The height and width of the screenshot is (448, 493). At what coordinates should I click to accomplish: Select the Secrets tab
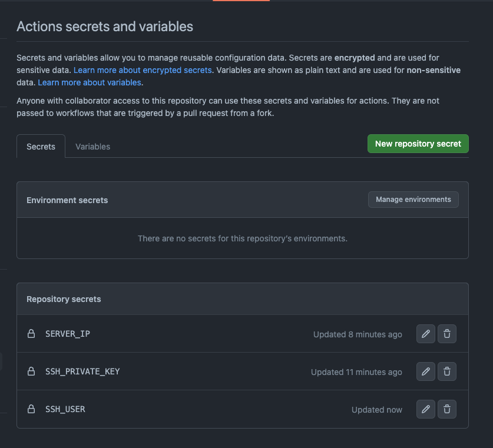pos(41,147)
